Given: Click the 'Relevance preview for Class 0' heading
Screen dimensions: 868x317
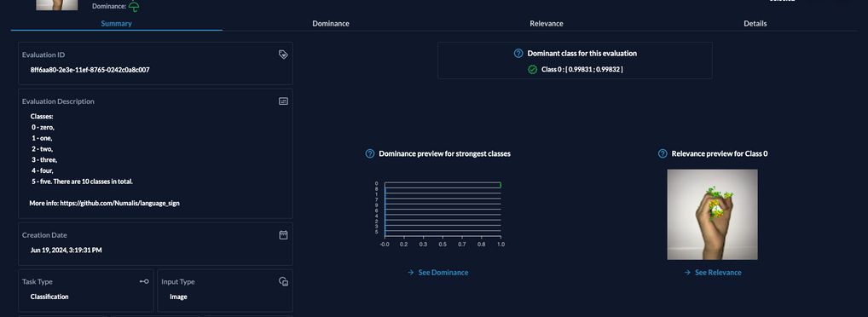Looking at the screenshot, I should pyautogui.click(x=719, y=153).
